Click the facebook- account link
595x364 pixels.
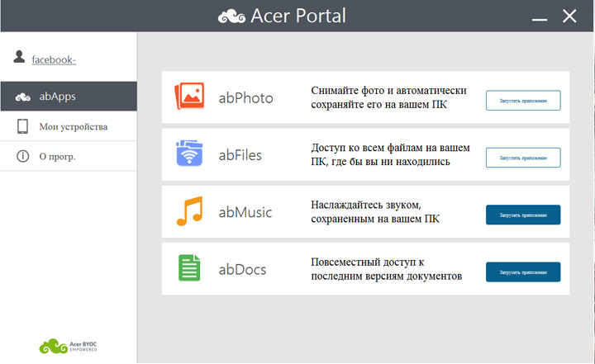pos(54,59)
